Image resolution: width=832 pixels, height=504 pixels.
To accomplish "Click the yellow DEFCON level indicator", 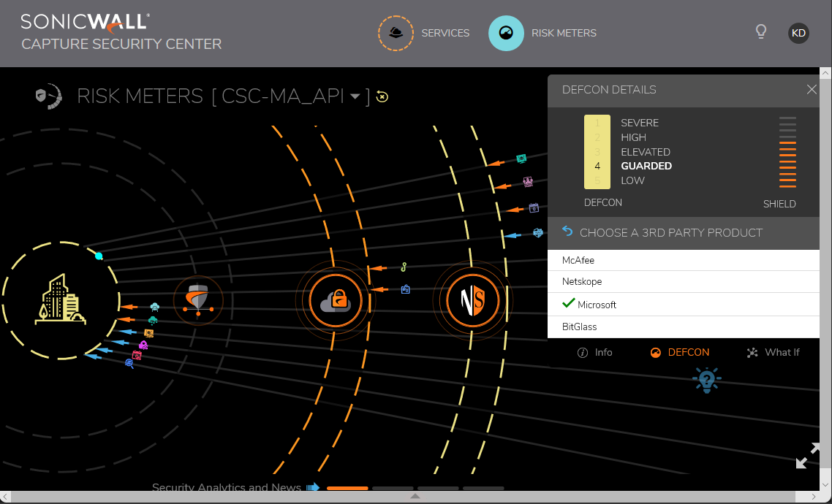I will coord(597,152).
